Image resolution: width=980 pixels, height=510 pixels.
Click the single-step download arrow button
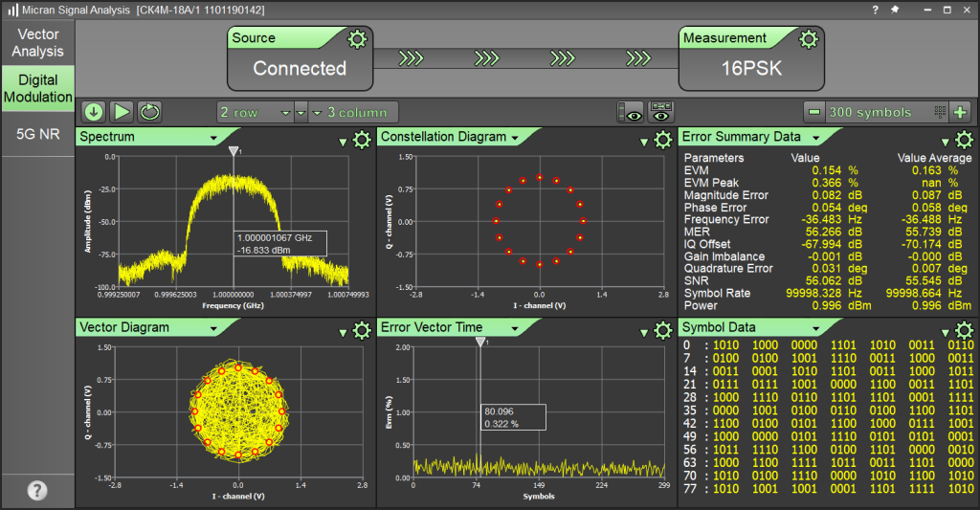pyautogui.click(x=94, y=112)
